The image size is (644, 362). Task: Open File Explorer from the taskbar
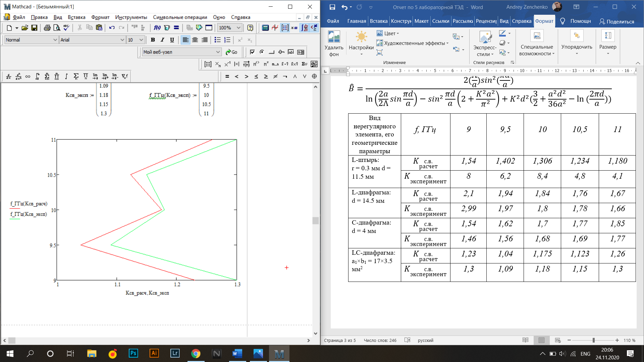(92, 354)
